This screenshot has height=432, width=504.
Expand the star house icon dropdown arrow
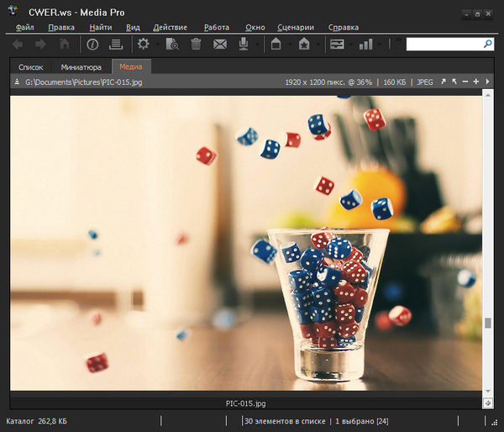(318, 45)
